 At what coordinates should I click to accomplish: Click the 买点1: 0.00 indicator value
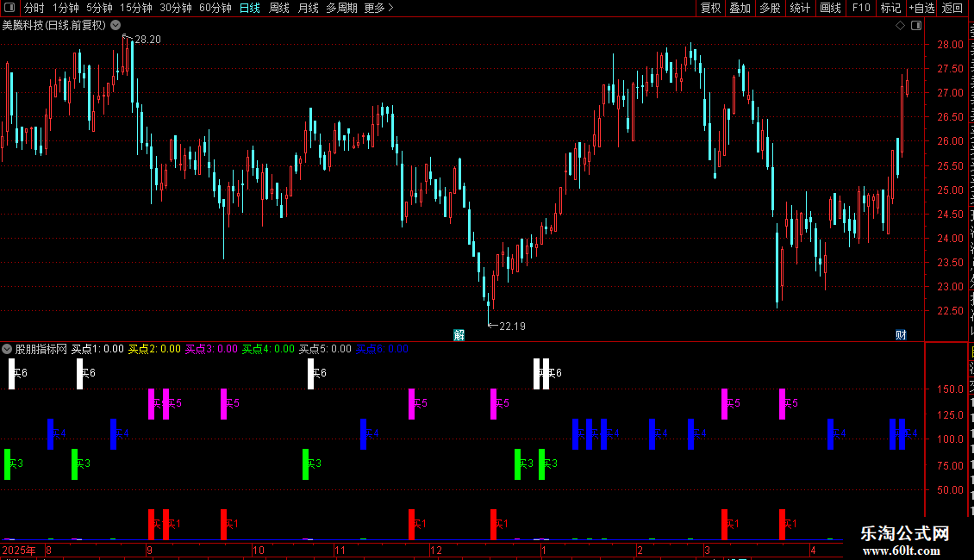pos(97,349)
